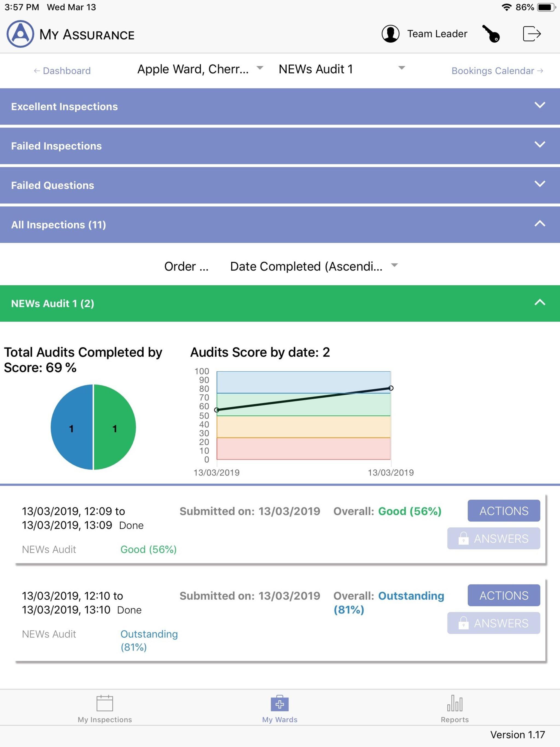Tap the key icon in header

pos(491,34)
